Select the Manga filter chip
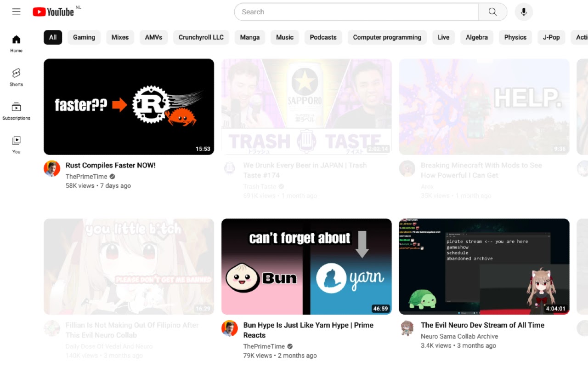The image size is (588, 368). click(x=250, y=37)
